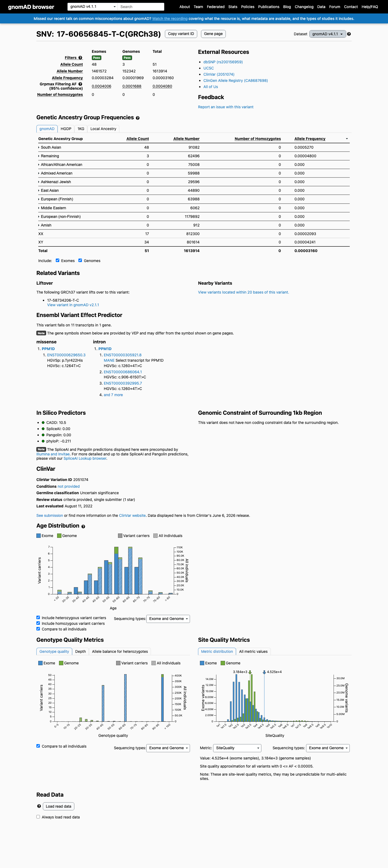The image size is (388, 868).
Task: Click Read Data help icon
Action: point(39,806)
